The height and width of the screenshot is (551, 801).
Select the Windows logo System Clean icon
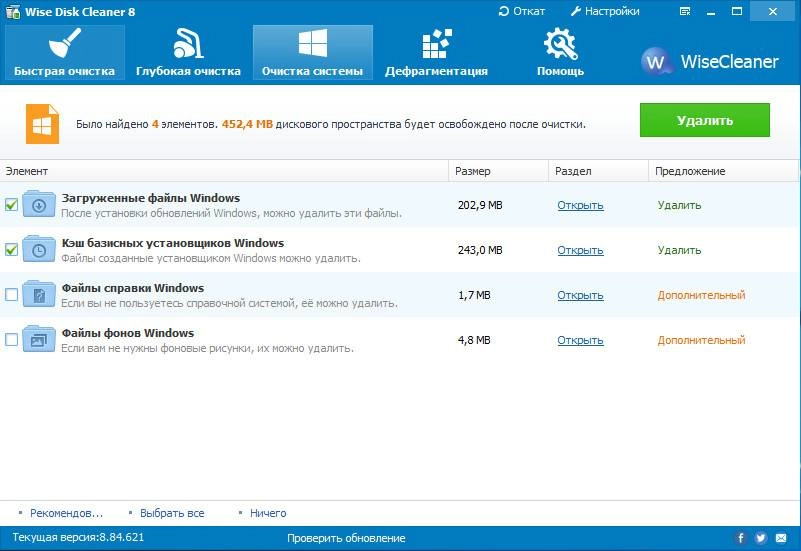click(313, 43)
